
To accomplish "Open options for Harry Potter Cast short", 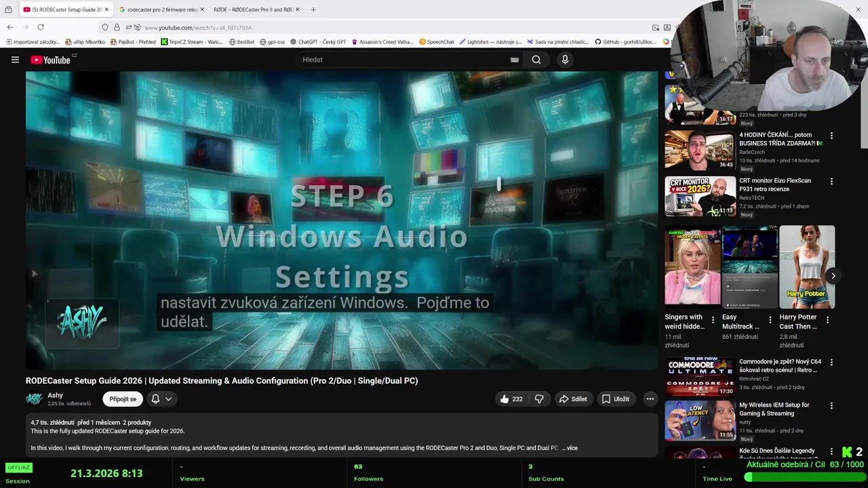I will pyautogui.click(x=827, y=320).
